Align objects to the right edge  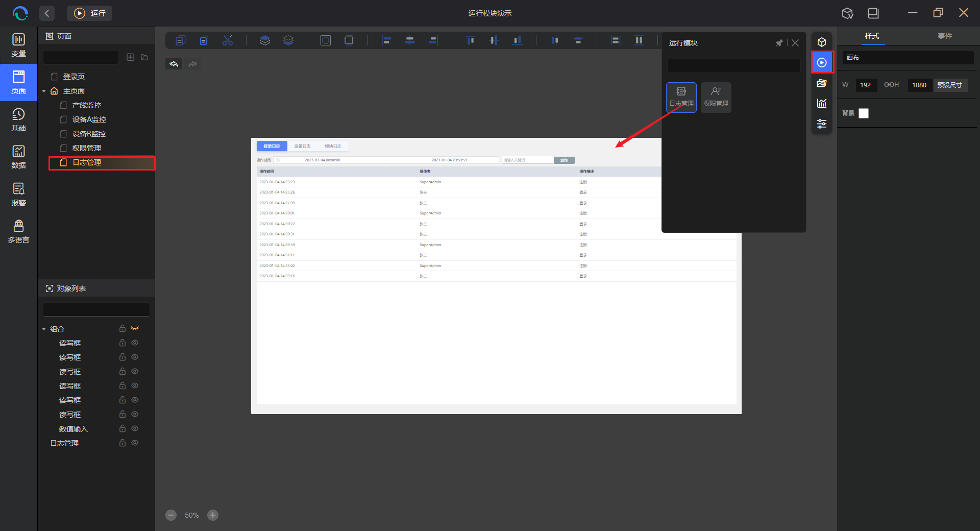[433, 40]
